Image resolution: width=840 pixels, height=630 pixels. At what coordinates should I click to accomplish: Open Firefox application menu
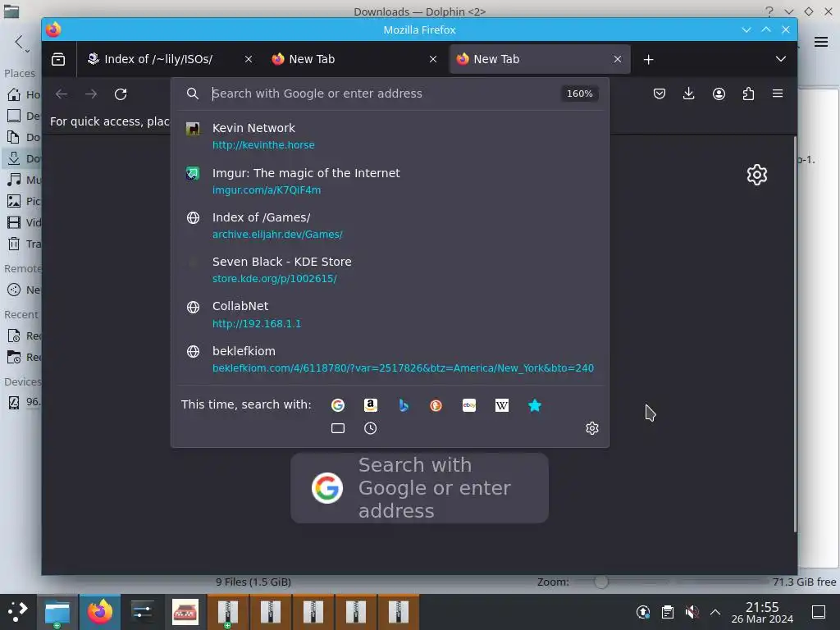click(778, 94)
